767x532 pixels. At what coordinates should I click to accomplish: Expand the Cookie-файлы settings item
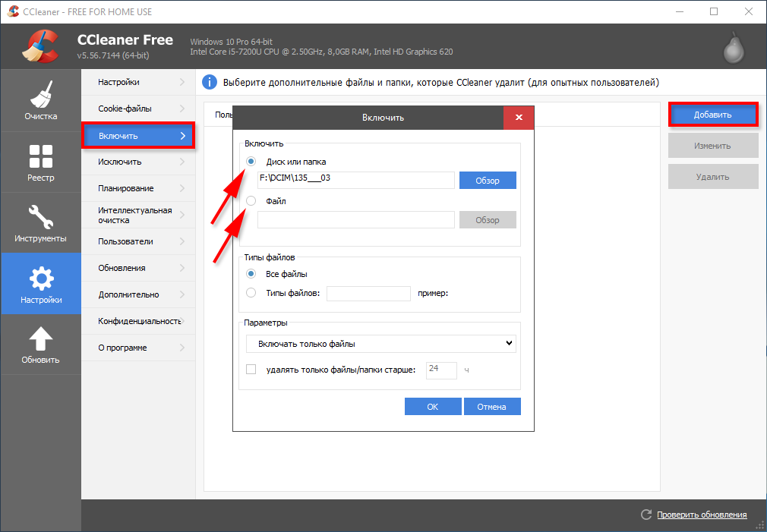(138, 109)
